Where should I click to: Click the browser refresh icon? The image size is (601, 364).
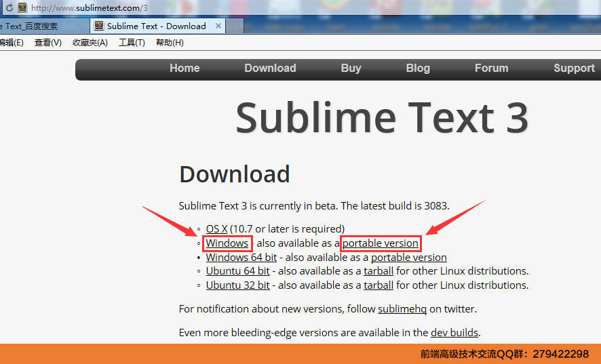(x=9, y=7)
